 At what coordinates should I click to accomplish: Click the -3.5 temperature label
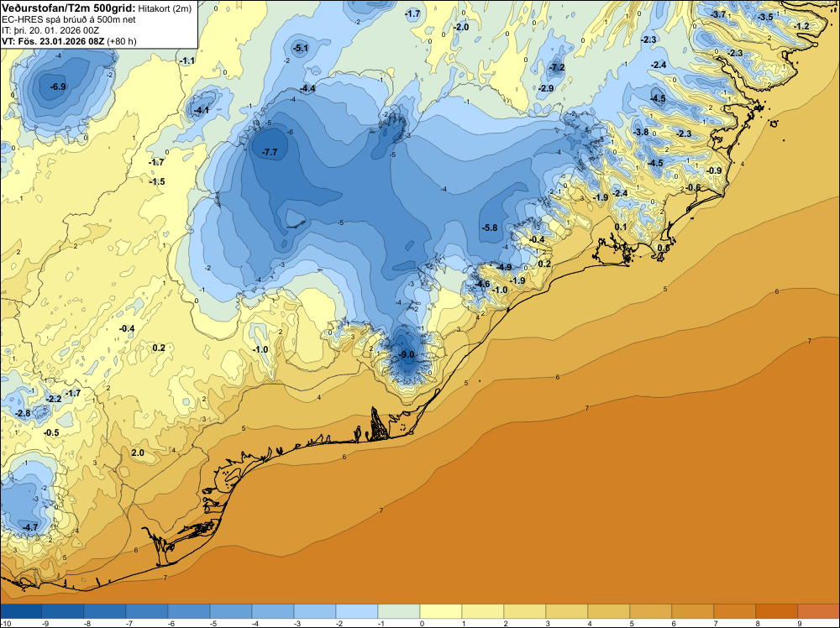765,17
